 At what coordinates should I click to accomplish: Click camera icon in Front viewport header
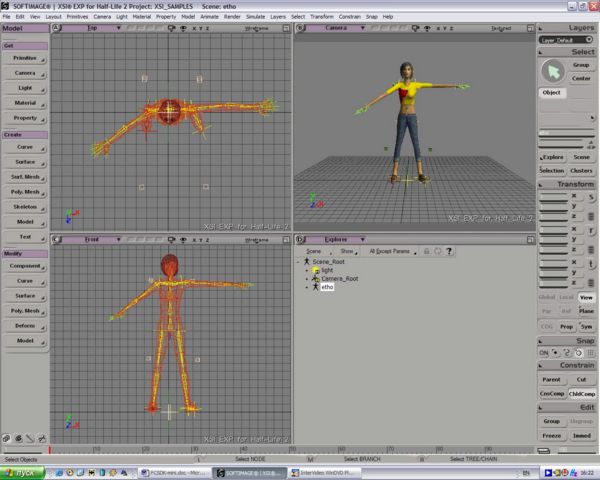coord(171,240)
